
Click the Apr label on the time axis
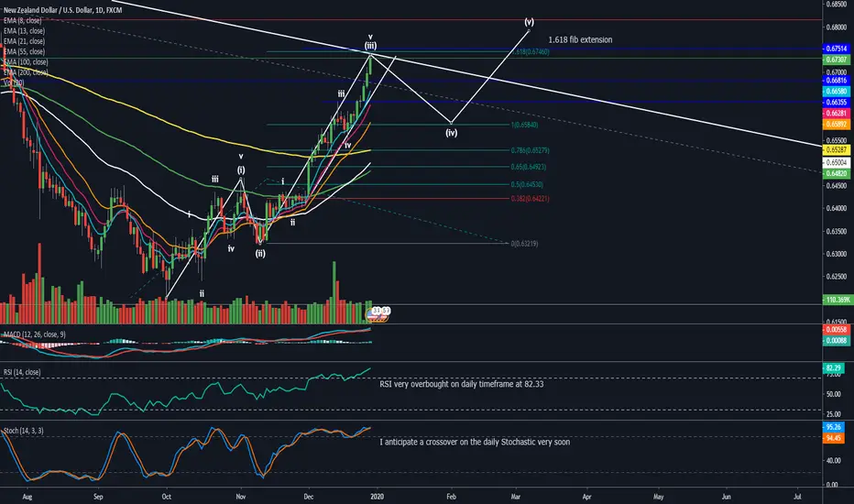586,497
